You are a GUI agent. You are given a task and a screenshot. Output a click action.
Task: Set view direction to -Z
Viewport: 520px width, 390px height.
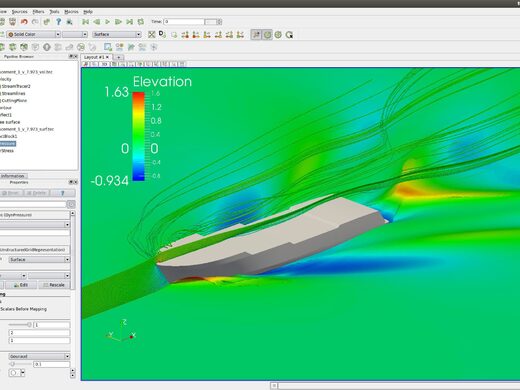240,35
